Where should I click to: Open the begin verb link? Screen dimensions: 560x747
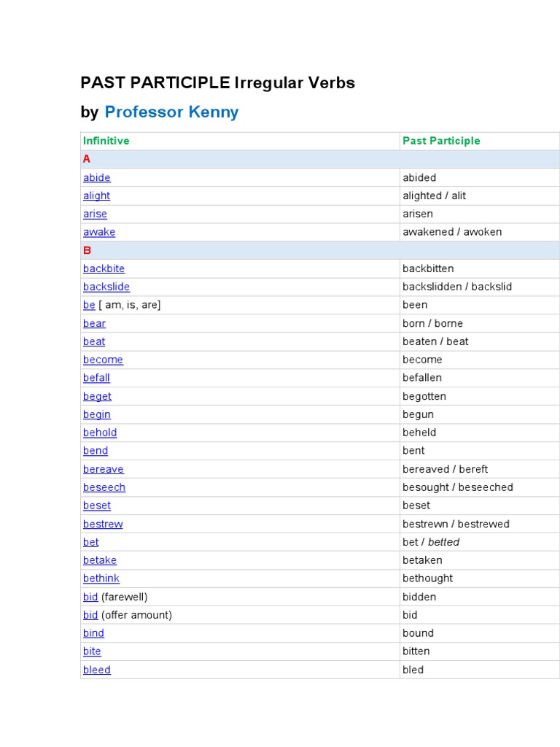(97, 414)
